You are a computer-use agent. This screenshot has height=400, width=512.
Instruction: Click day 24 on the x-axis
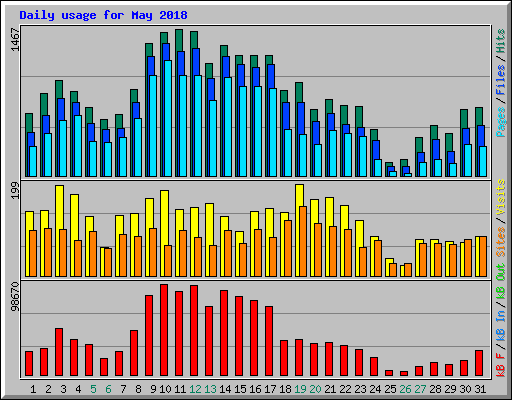(375, 389)
